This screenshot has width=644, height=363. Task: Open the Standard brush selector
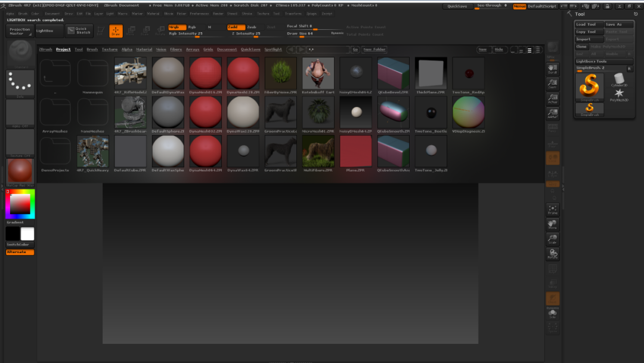(20, 54)
